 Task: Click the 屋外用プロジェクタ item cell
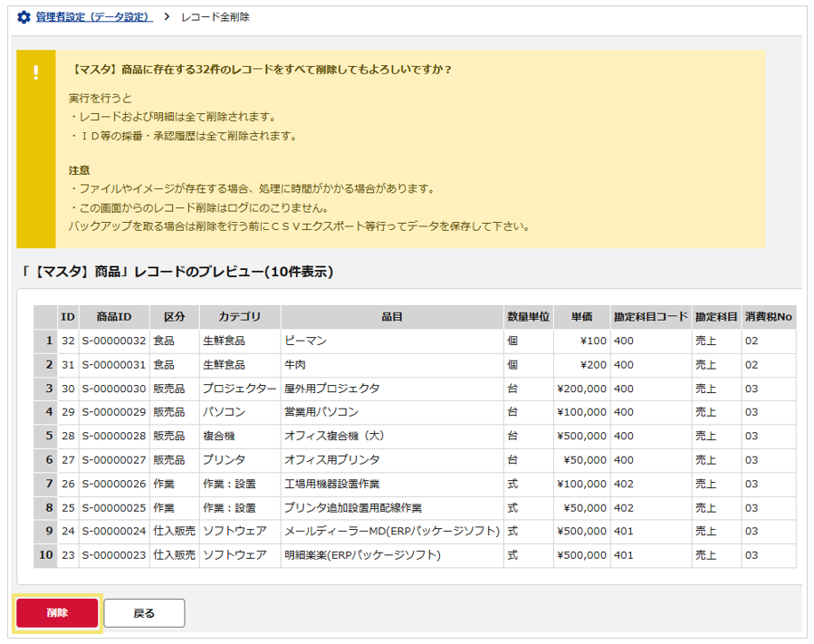tap(392, 389)
